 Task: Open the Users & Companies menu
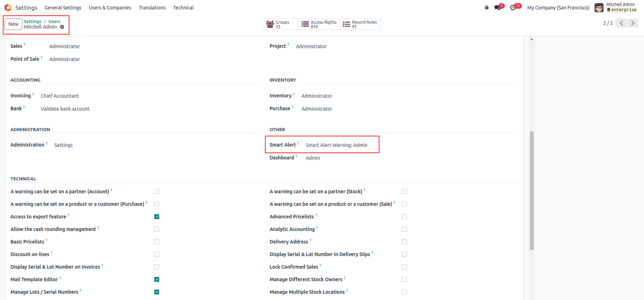(x=110, y=8)
